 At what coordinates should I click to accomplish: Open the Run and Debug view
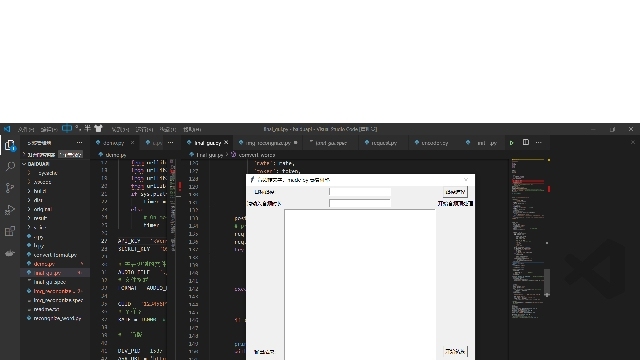10,209
